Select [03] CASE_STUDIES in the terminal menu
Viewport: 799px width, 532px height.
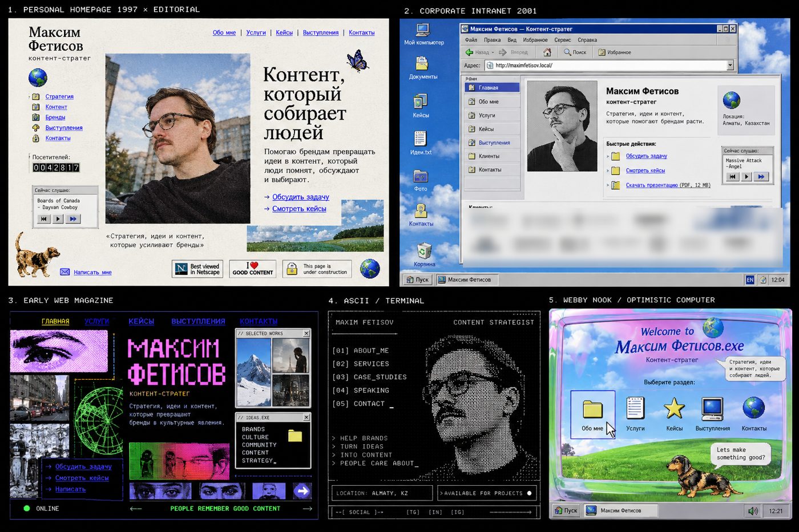(x=370, y=377)
